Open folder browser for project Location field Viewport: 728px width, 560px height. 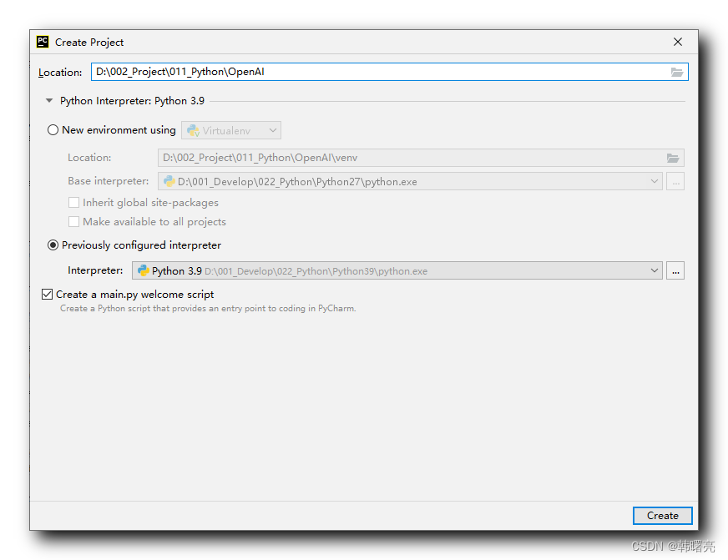click(x=676, y=72)
